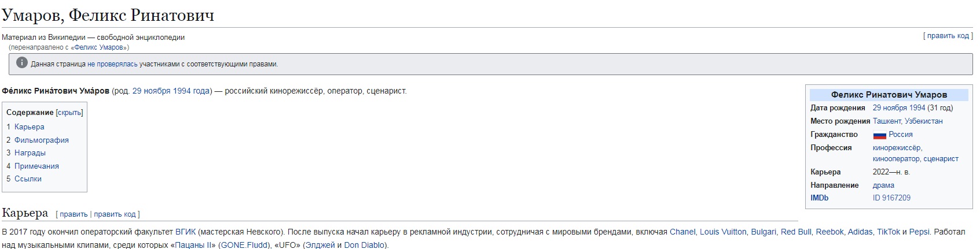Click the 'Россия' citizenship link
This screenshot has height=249, width=980.
pos(901,134)
